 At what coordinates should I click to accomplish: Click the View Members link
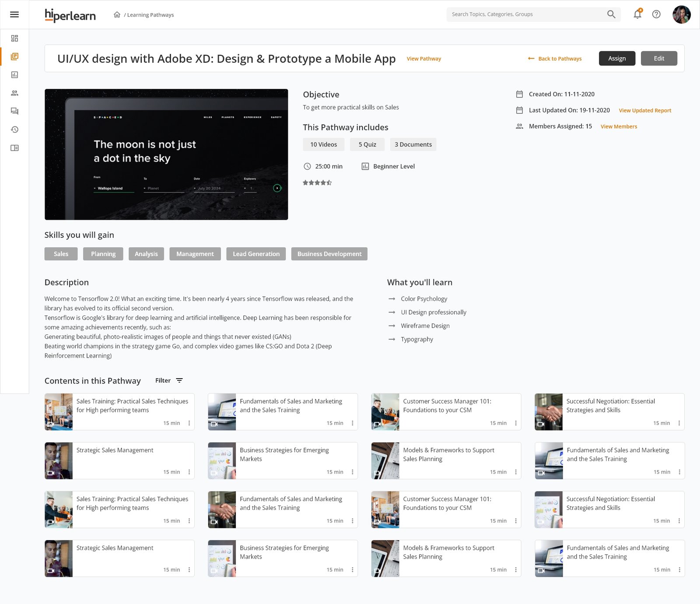(x=619, y=126)
